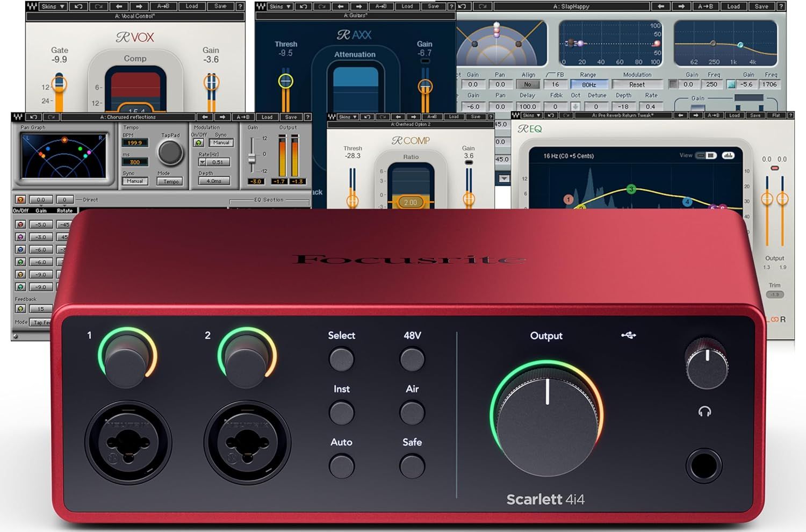The image size is (806, 532).
Task: Open the Skins dropdown in REQ
Action: pos(531,115)
